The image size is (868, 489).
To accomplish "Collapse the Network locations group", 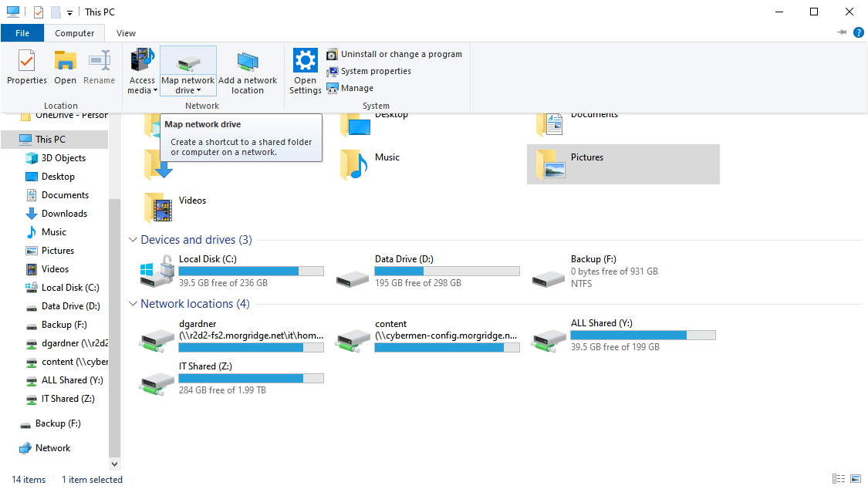I will 133,304.
